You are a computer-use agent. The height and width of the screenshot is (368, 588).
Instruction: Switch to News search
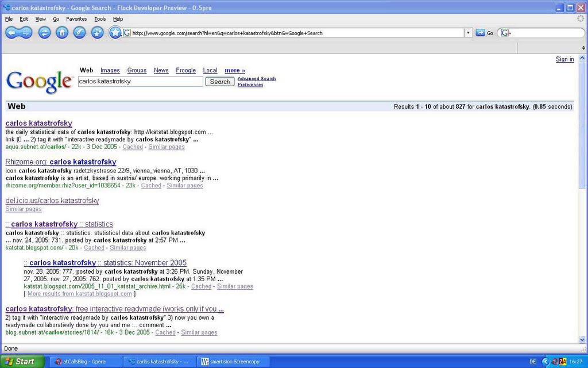pos(161,70)
